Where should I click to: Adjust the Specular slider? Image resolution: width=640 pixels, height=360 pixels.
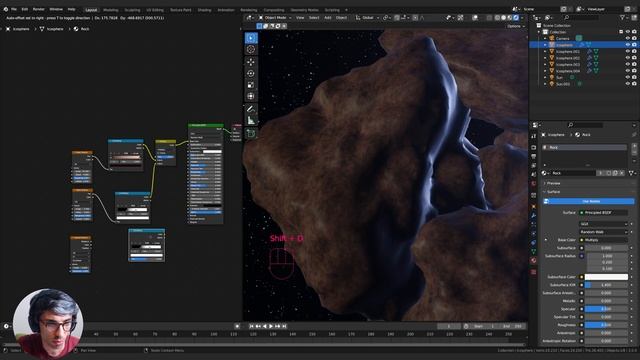pos(606,309)
